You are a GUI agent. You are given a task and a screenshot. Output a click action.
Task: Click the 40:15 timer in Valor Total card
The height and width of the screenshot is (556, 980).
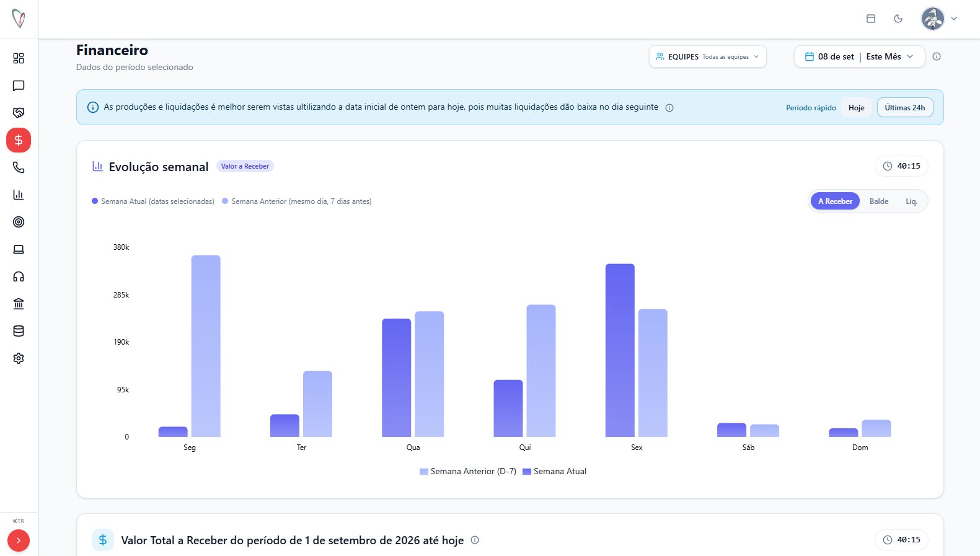[x=901, y=540]
